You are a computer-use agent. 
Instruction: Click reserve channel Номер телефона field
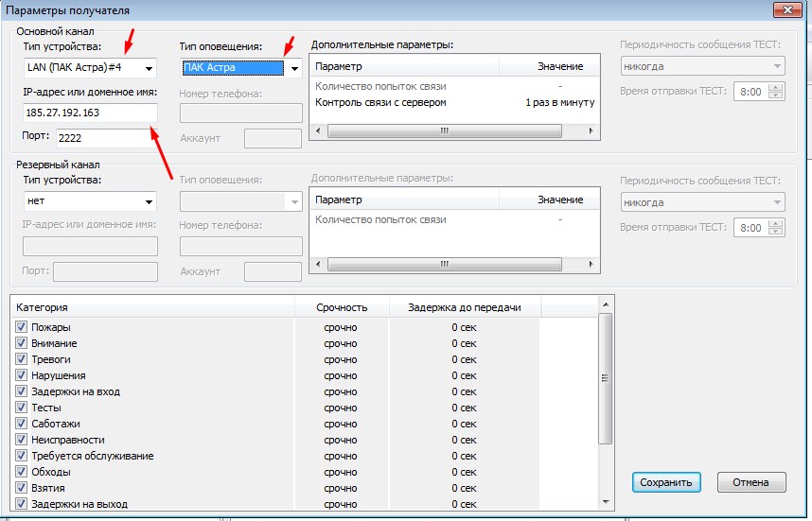pyautogui.click(x=240, y=246)
